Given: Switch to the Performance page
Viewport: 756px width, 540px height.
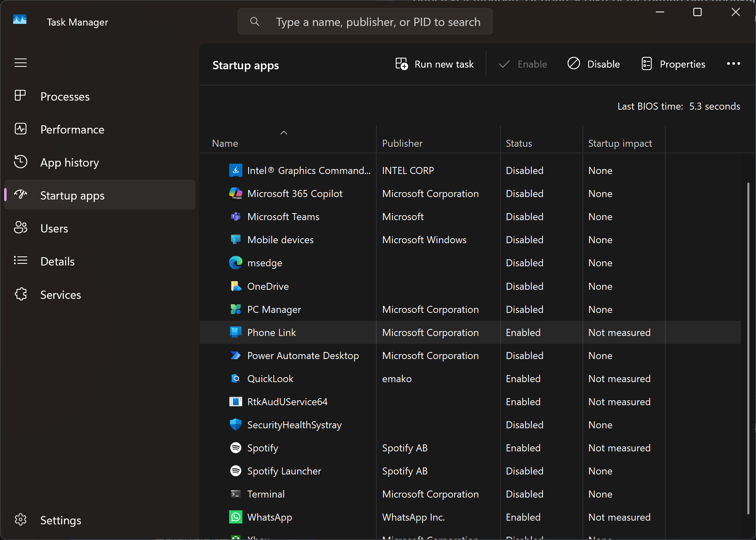Looking at the screenshot, I should 72,129.
